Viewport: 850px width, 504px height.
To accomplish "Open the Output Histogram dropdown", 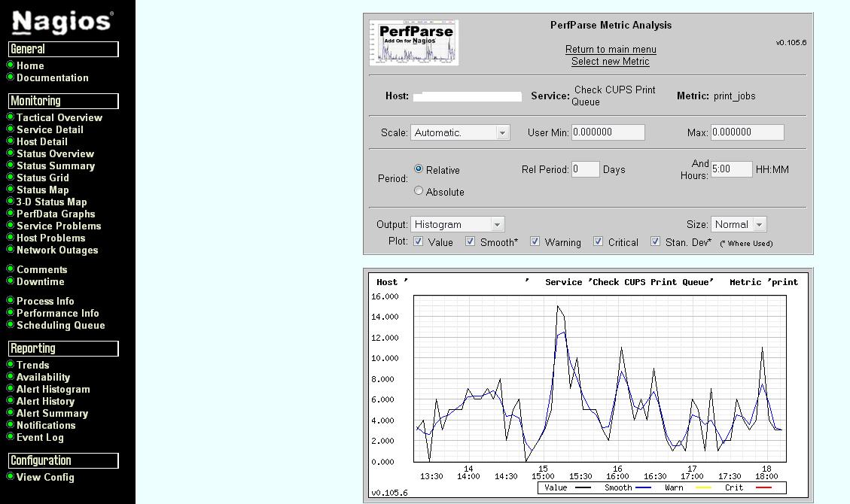I will click(458, 224).
